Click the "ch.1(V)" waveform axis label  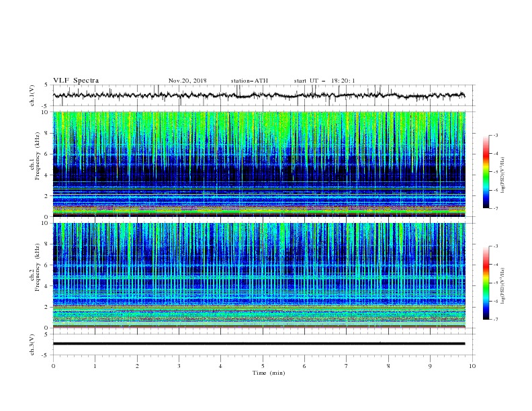tap(32, 95)
